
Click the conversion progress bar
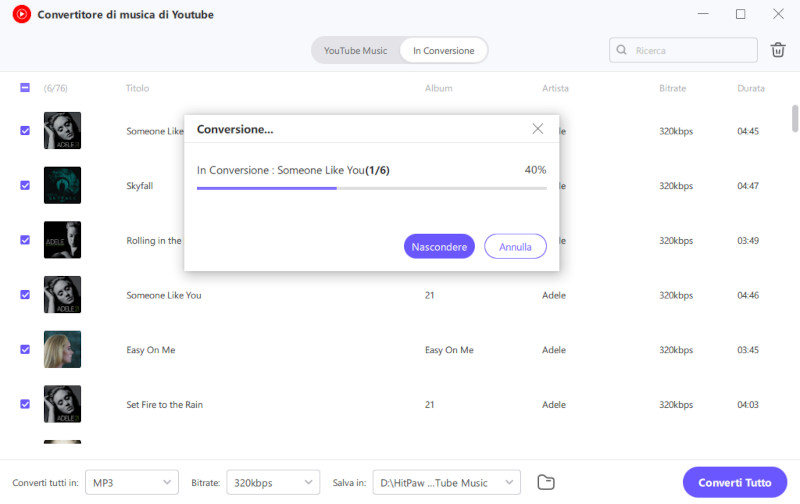pos(372,188)
